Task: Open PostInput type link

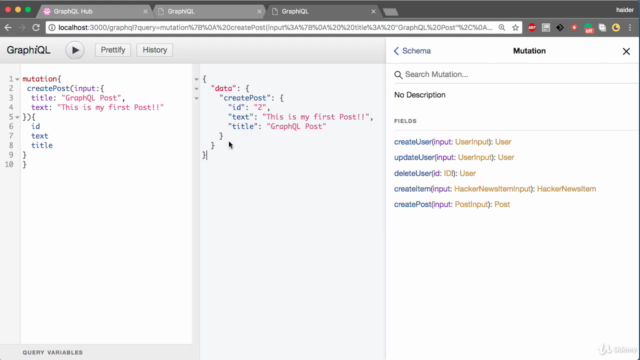Action: coord(471,204)
